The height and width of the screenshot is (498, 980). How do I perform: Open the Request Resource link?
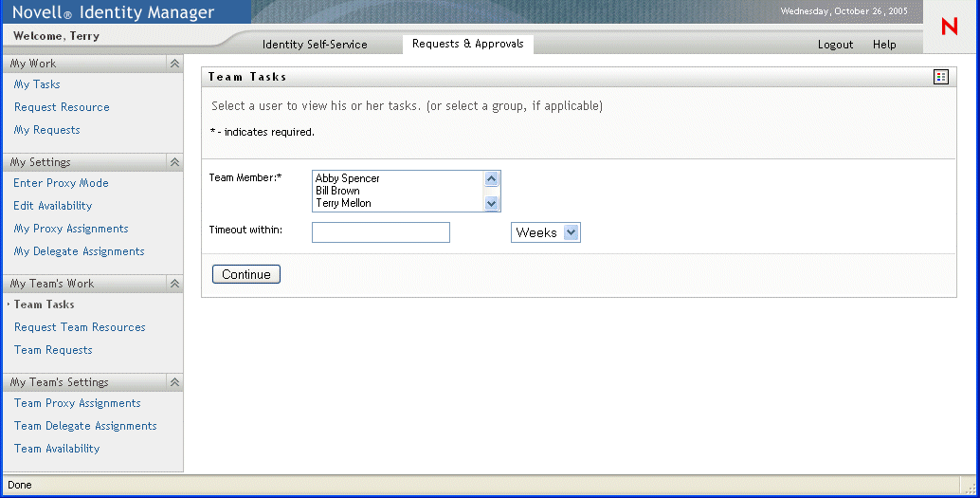[62, 107]
